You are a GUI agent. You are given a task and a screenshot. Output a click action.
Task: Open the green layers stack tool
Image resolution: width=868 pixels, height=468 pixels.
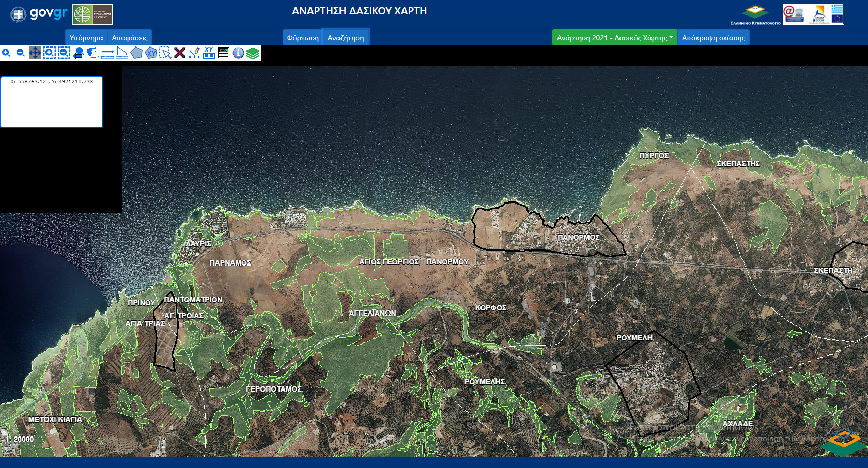pos(253,53)
